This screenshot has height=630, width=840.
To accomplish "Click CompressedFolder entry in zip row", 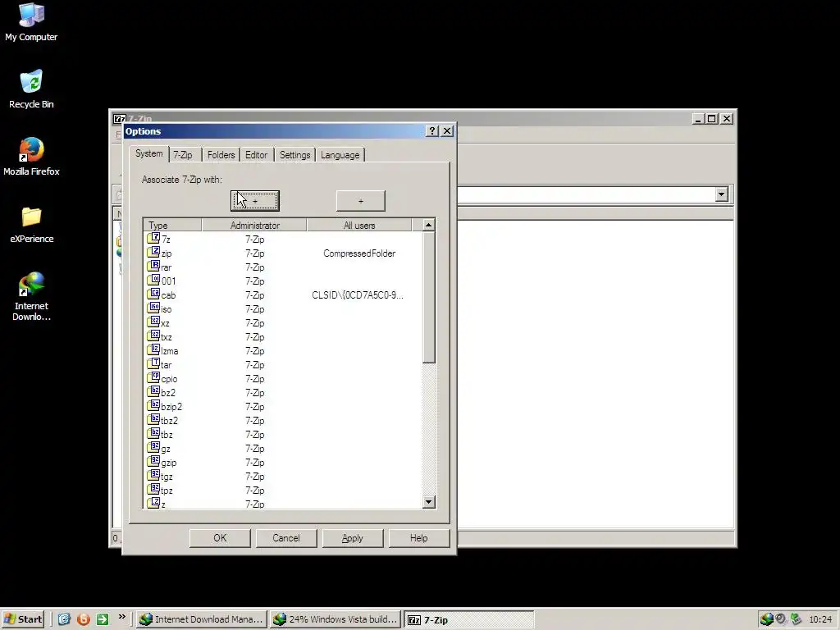I will click(x=359, y=253).
